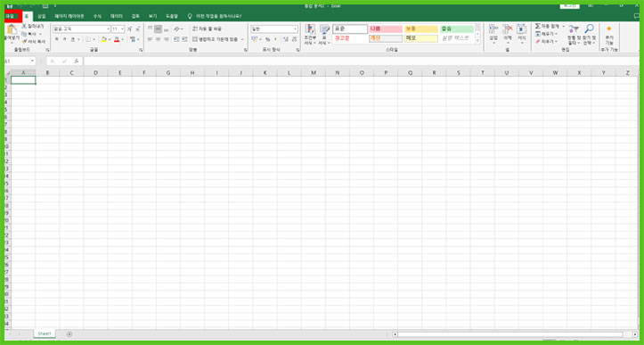The image size is (644, 345).
Task: Align cell text left
Action: 150,39
